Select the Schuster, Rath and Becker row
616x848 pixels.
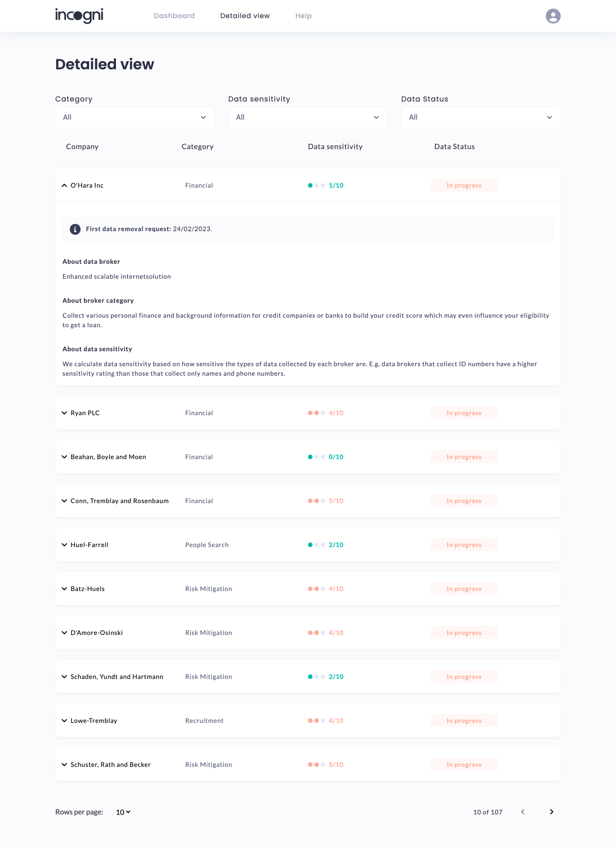[x=111, y=765]
